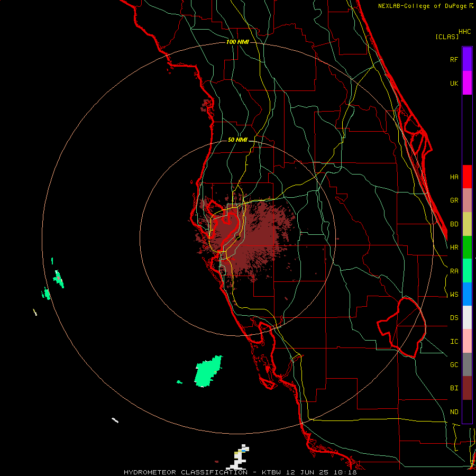Click the HYDROMETEOR CLASSIFICATION KTBW caption
This screenshot has width=476, height=476.
pyautogui.click(x=240, y=472)
